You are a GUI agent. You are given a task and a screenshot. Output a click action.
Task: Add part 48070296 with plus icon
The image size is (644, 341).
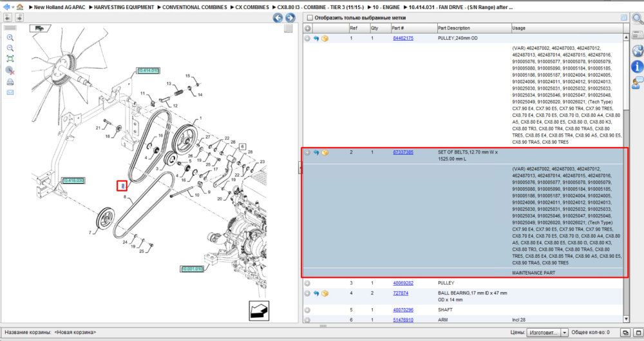tap(307, 310)
